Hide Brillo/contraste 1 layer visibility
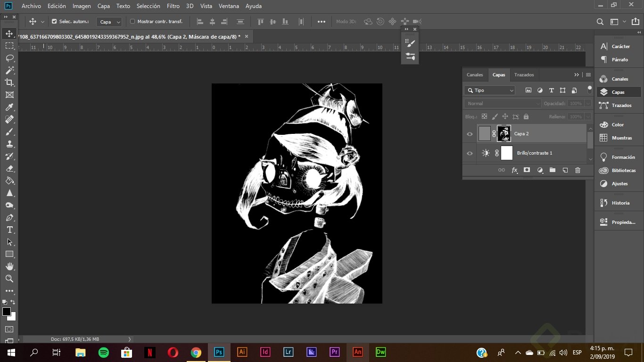 [470, 153]
